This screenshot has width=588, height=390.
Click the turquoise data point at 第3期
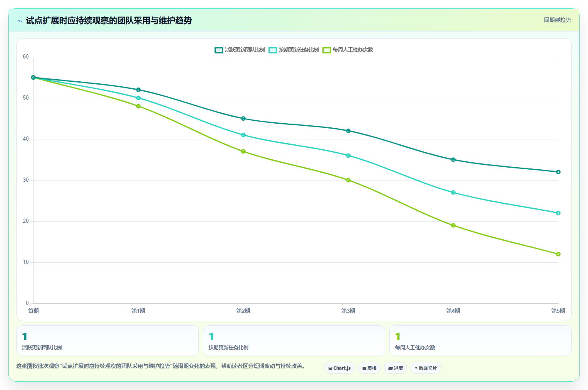(349, 156)
